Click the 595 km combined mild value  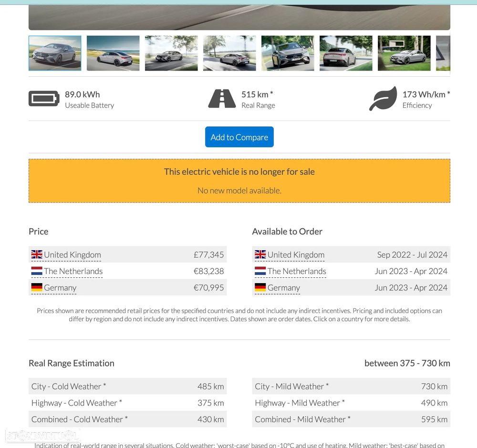434,419
